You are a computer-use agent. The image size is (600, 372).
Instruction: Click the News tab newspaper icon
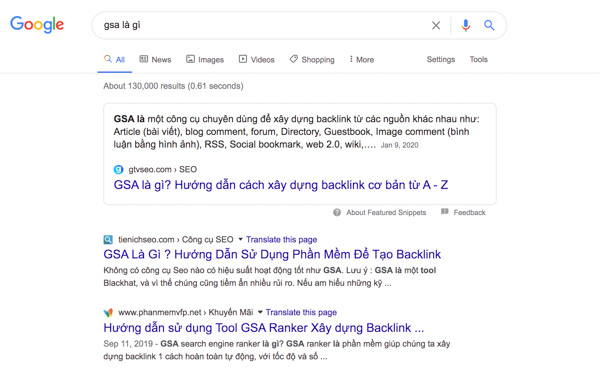pyautogui.click(x=143, y=59)
